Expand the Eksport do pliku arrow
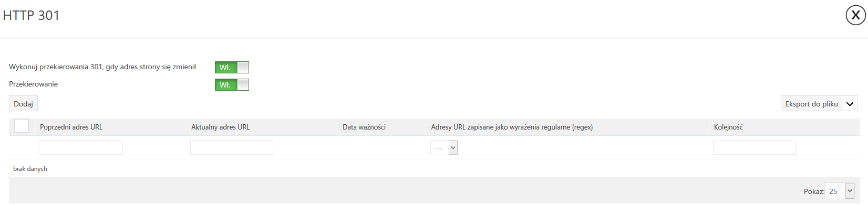Viewport: 868px width, 205px height. pyautogui.click(x=850, y=104)
